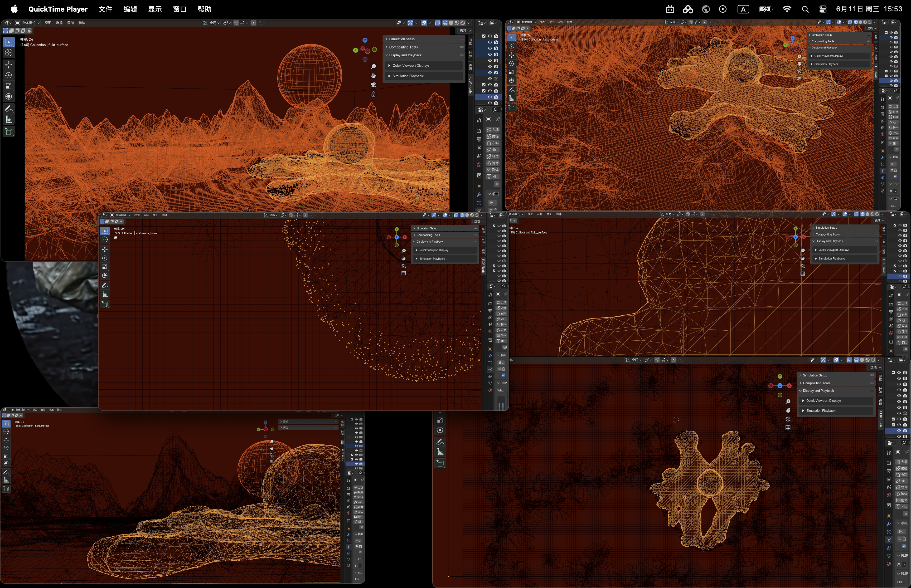This screenshot has width=911, height=588.
Task: Switch to FLIP Fluids sidebar tab, top-left window
Action: tap(471, 86)
